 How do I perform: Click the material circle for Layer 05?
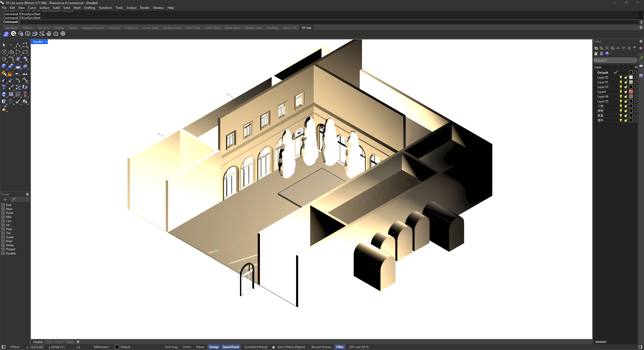pyautogui.click(x=636, y=101)
